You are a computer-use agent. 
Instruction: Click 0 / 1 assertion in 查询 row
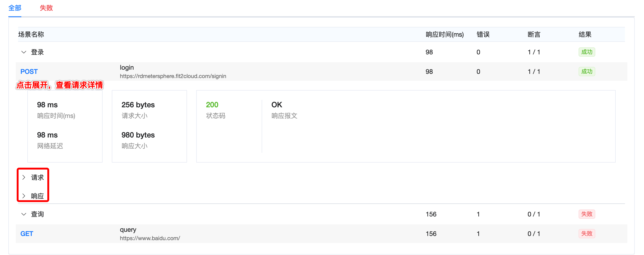pyautogui.click(x=534, y=214)
